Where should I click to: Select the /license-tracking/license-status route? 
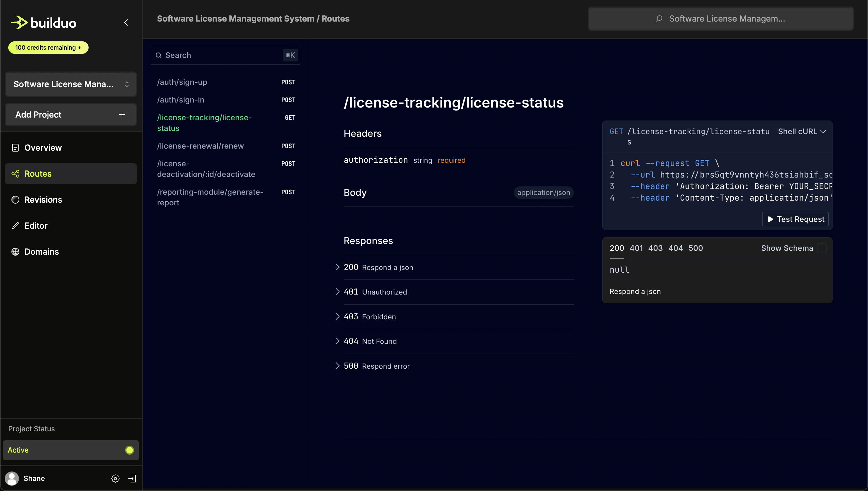226,123
